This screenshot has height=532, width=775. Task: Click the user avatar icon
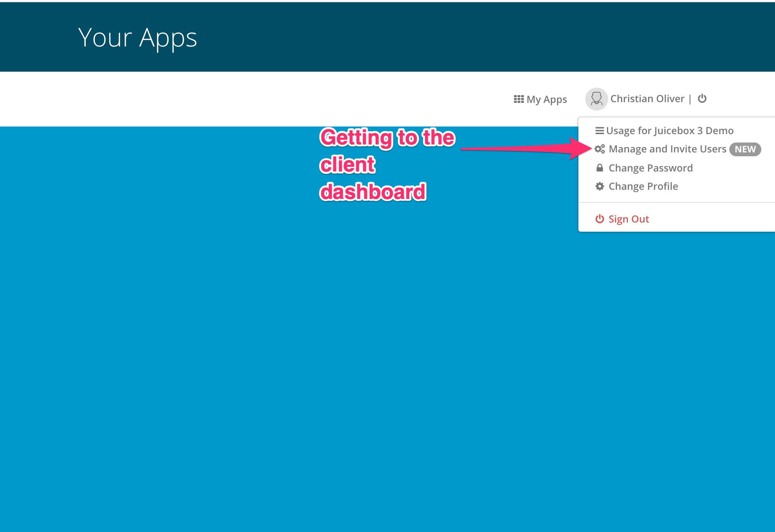tap(596, 99)
